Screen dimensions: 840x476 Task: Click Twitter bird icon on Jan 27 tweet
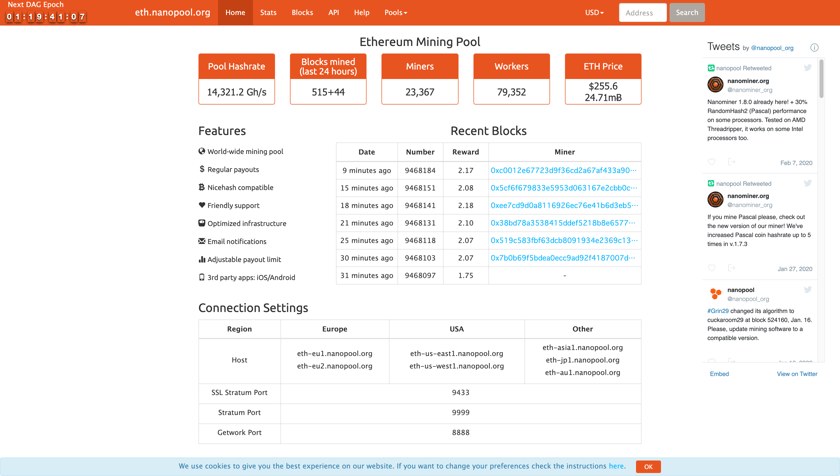point(807,183)
